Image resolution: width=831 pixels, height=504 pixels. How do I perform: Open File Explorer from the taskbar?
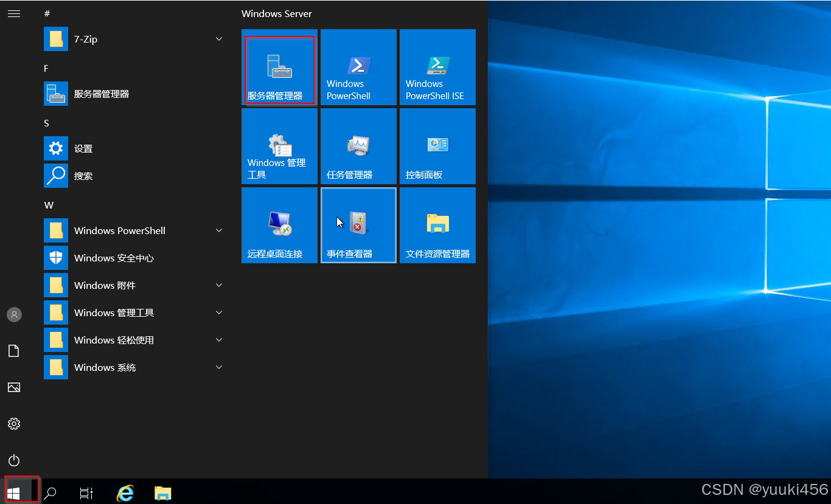tap(162, 493)
